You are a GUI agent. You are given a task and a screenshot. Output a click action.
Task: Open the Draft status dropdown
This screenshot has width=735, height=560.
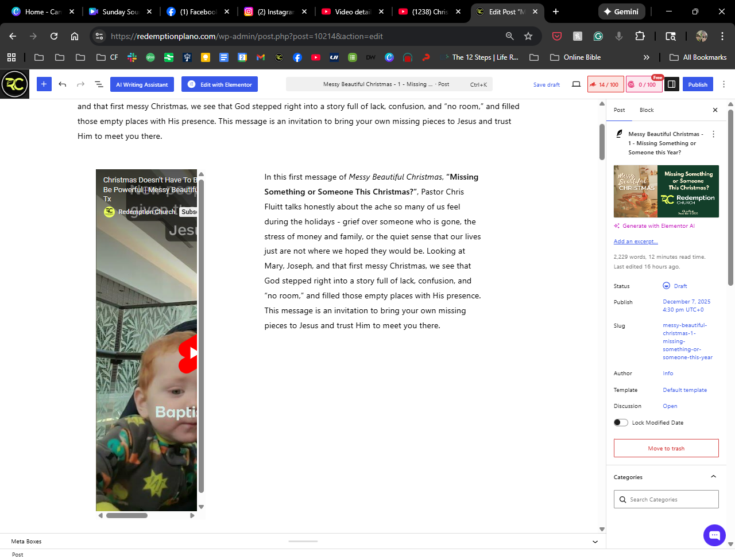[680, 286]
